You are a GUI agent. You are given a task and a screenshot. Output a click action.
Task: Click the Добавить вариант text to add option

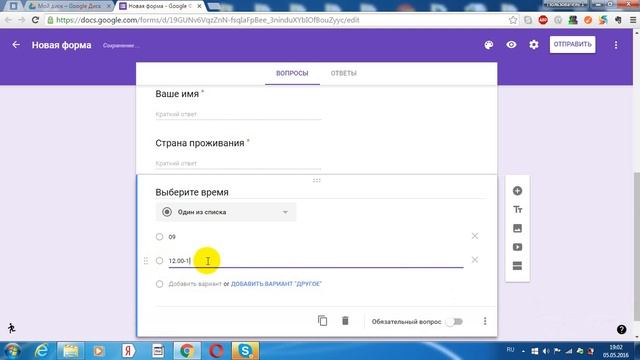[195, 284]
